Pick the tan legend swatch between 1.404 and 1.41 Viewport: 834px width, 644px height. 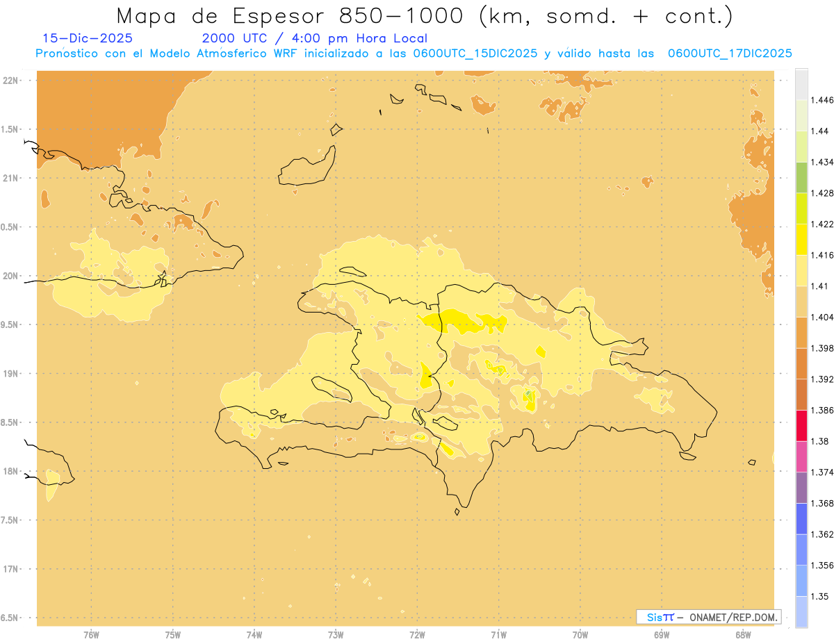coord(801,302)
